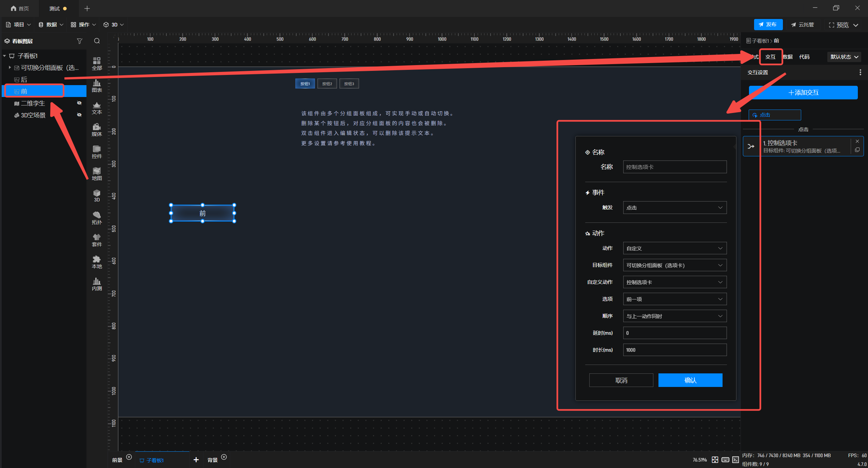Image resolution: width=868 pixels, height=468 pixels.
Task: Switch to the 代码 tab
Action: 804,57
